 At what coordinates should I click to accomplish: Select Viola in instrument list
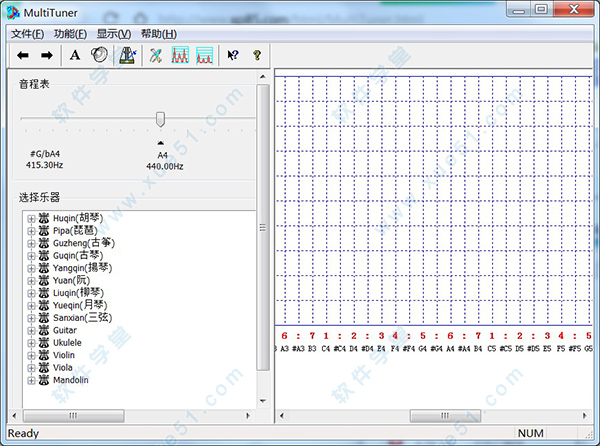[63, 368]
